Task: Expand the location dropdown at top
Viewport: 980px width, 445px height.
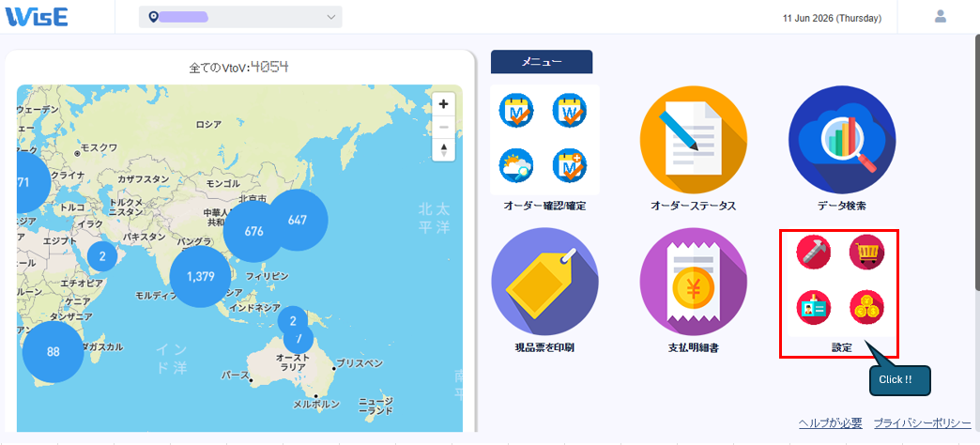Action: coord(240,17)
